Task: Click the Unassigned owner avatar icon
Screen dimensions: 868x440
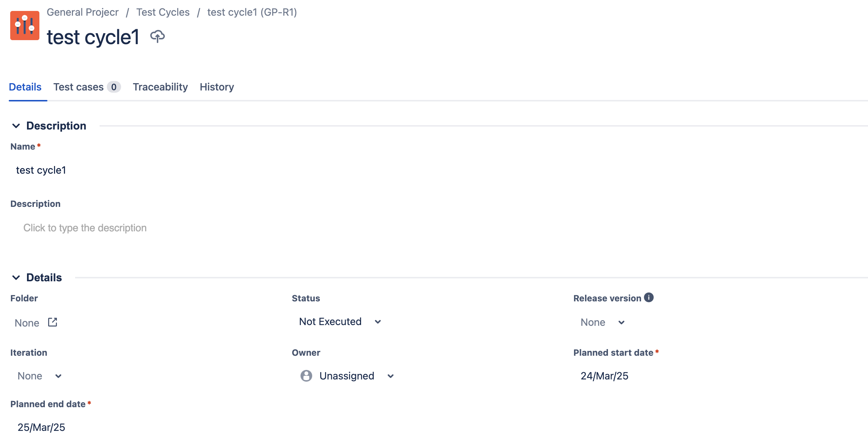Action: tap(306, 376)
